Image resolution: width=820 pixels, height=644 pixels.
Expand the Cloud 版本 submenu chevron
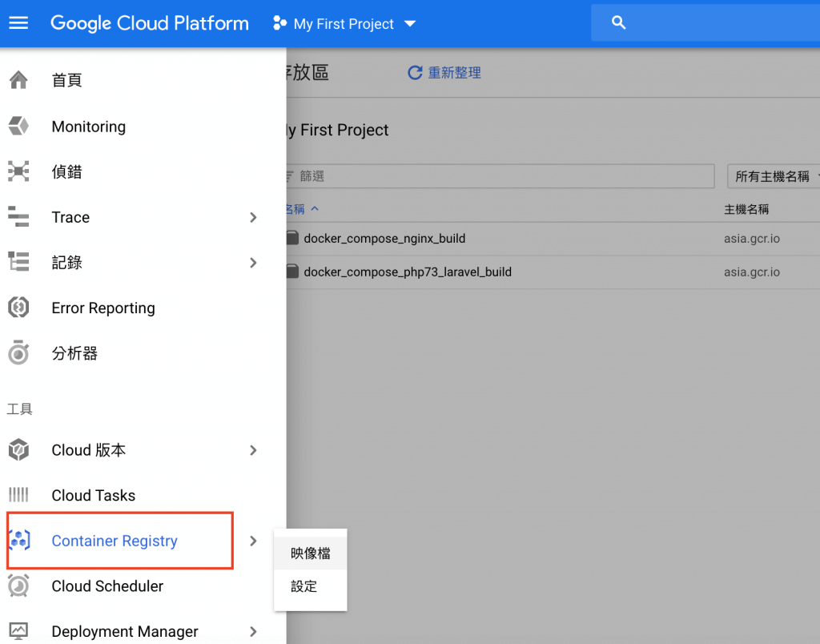click(253, 450)
